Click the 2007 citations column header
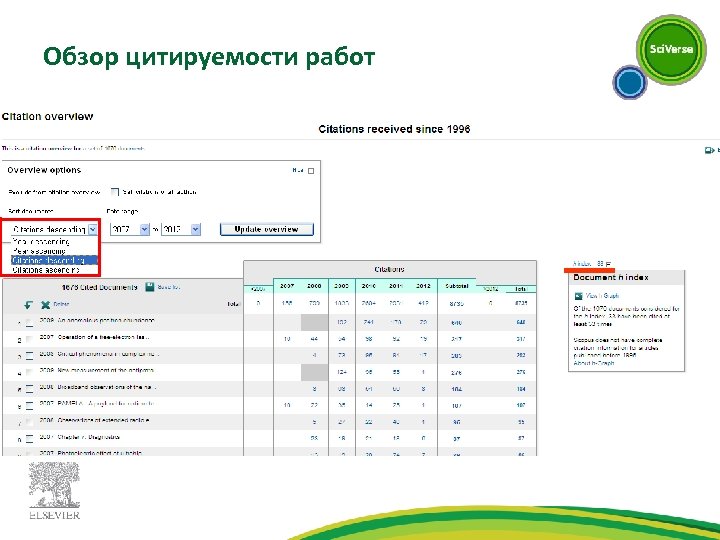 pyautogui.click(x=287, y=286)
